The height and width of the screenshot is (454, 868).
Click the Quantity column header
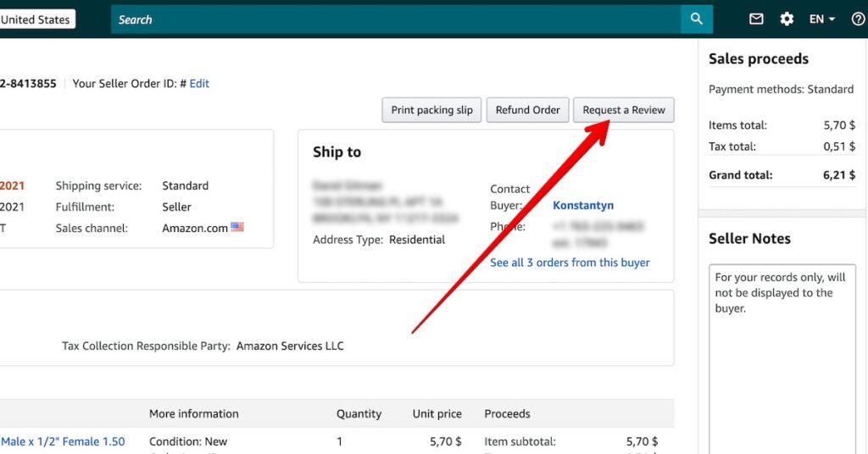359,413
